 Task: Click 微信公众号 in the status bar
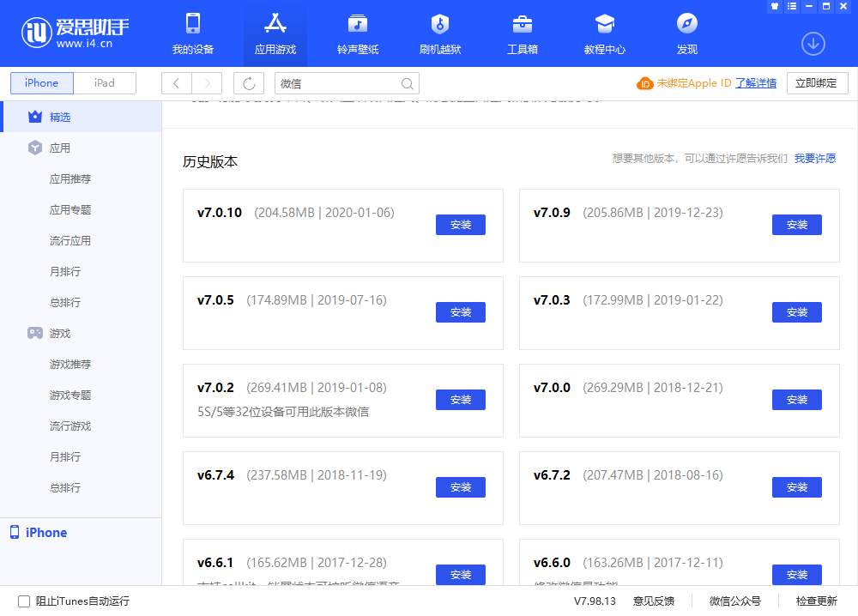(735, 601)
